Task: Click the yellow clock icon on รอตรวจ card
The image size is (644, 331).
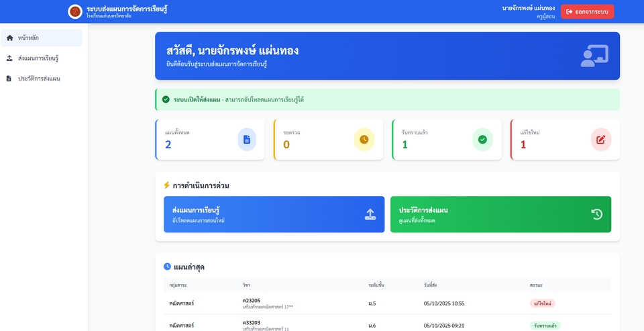Action: tap(364, 140)
